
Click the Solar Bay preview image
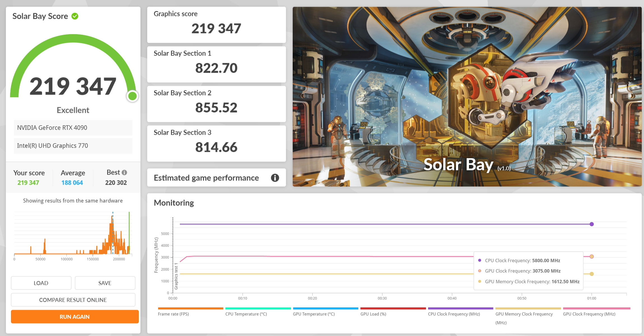[467, 97]
